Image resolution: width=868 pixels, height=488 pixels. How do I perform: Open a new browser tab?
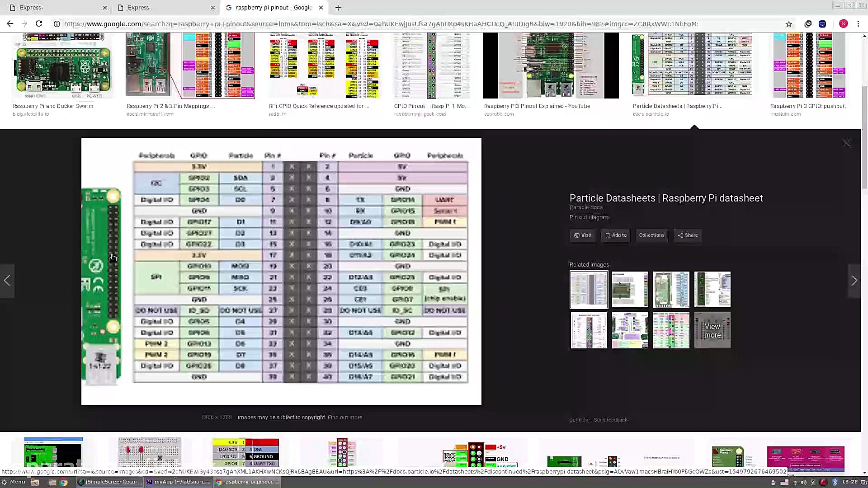coord(338,8)
